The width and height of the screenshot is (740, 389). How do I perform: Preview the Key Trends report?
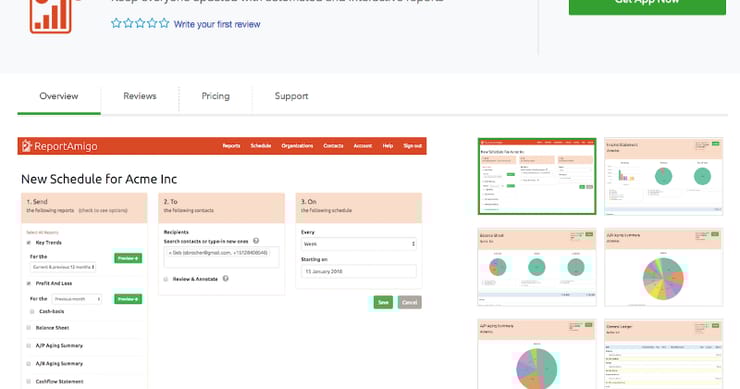click(128, 258)
